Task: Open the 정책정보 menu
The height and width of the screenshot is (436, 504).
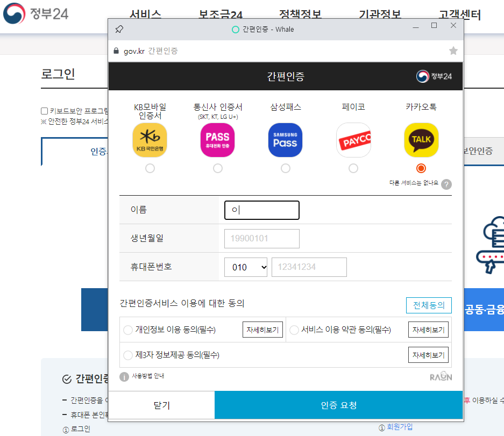Action: coord(300,15)
